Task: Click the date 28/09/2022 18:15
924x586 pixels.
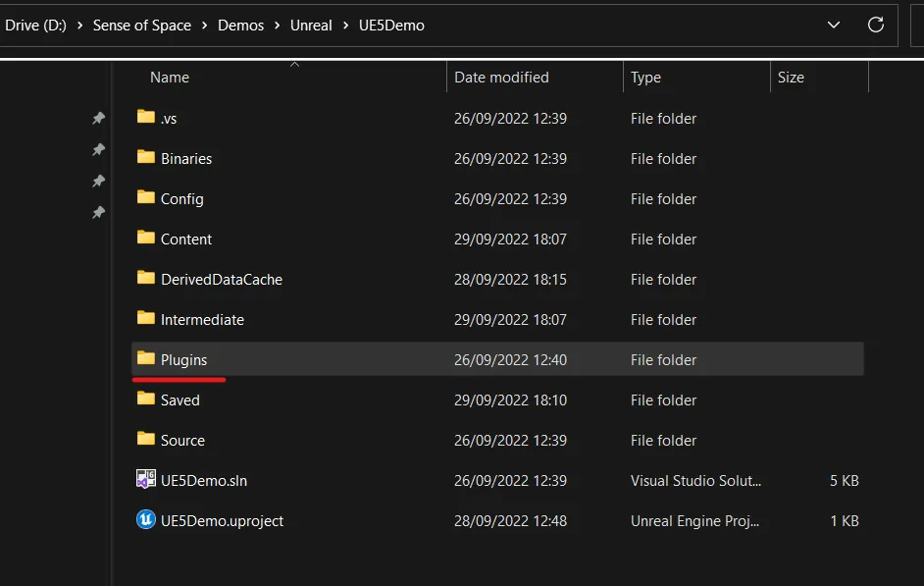Action: [x=510, y=280]
